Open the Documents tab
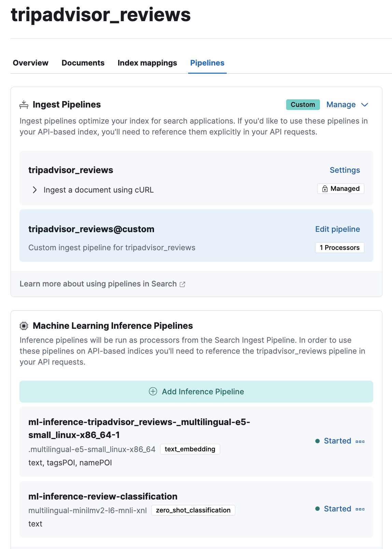Image resolution: width=392 pixels, height=549 pixels. pyautogui.click(x=83, y=63)
